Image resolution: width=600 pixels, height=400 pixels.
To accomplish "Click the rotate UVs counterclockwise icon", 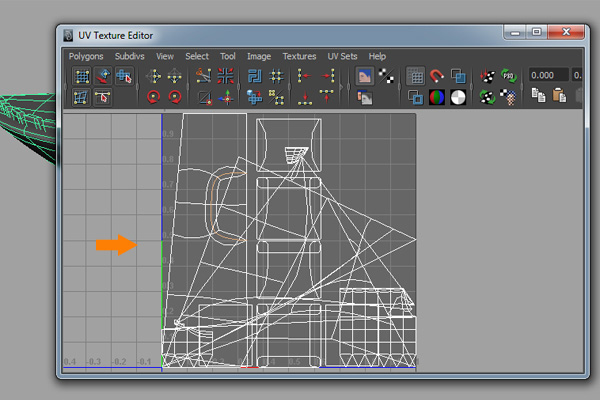I will [x=154, y=97].
